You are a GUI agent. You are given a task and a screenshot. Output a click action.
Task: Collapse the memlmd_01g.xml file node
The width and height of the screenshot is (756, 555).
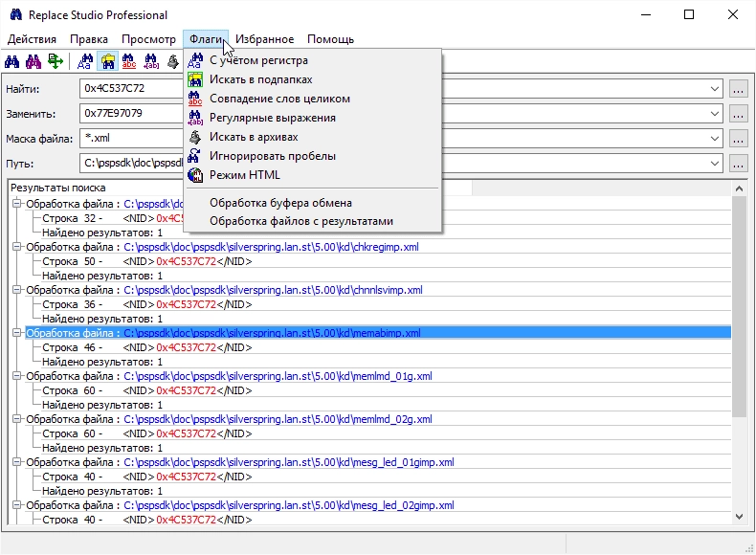pyautogui.click(x=17, y=376)
